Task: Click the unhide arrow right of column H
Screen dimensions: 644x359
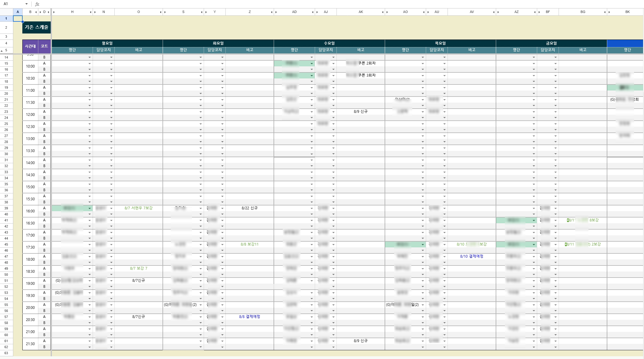Action: click(x=91, y=12)
